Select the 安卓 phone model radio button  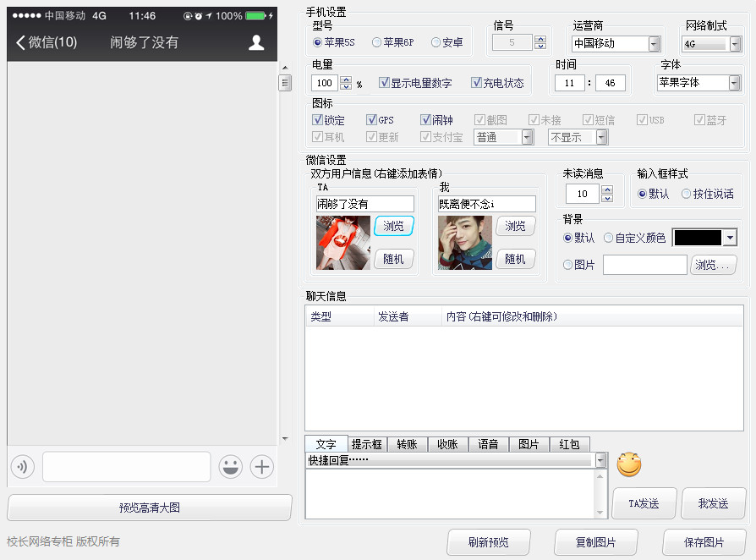pyautogui.click(x=436, y=42)
